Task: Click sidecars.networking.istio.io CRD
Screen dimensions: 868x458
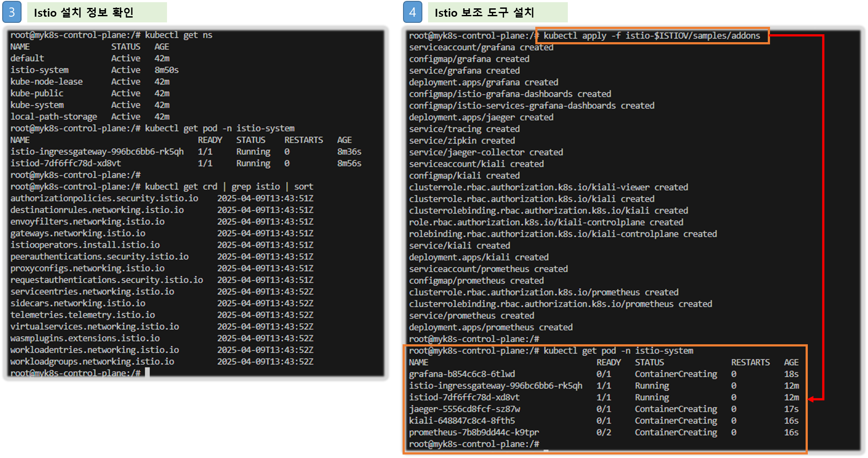Action: [x=78, y=303]
